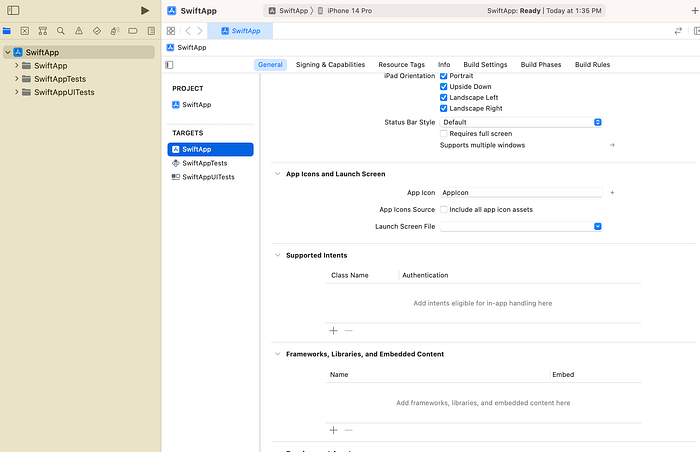Add a framework or library with plus
Image resolution: width=700 pixels, height=452 pixels.
tap(333, 430)
